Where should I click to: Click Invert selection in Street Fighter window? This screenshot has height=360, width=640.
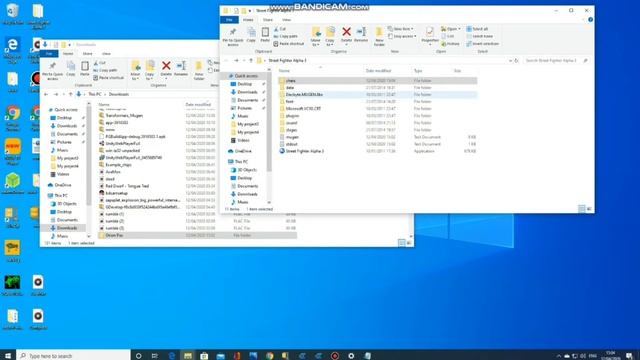click(482, 44)
